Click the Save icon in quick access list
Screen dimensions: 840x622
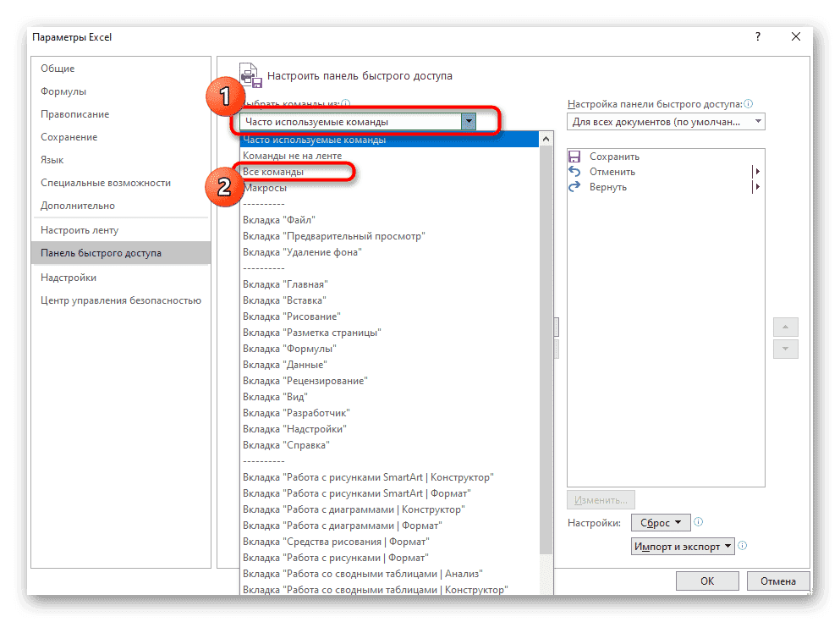pyautogui.click(x=574, y=157)
